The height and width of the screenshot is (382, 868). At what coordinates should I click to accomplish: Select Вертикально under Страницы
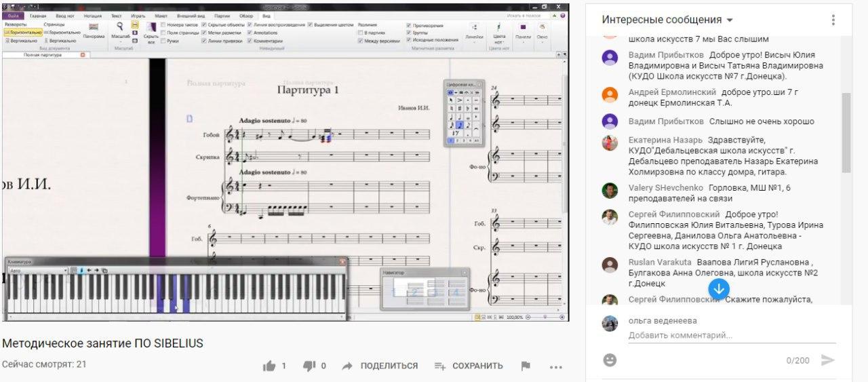(x=60, y=41)
